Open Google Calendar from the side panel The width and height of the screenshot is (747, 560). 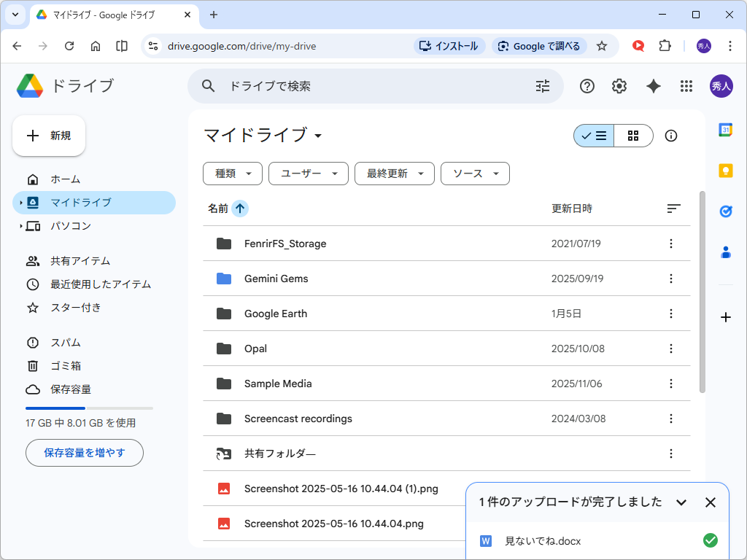[x=724, y=130]
